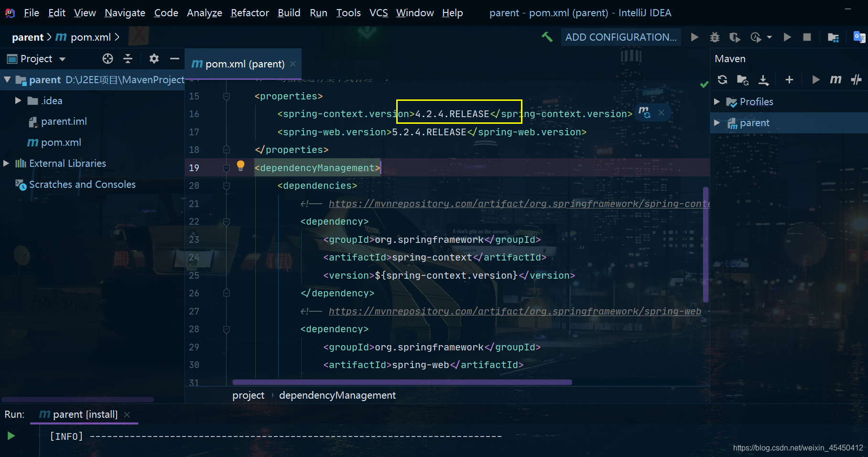Click ADD CONFIGURATION... button
The image size is (868, 457).
coord(621,37)
